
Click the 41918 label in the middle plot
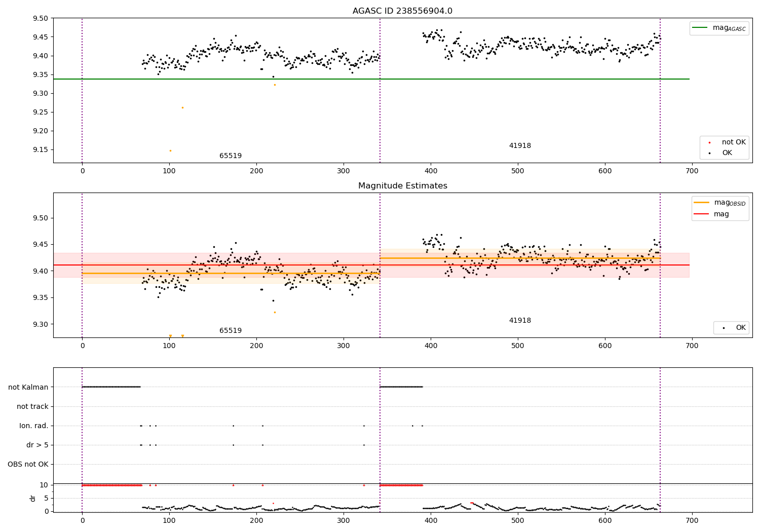pos(520,320)
